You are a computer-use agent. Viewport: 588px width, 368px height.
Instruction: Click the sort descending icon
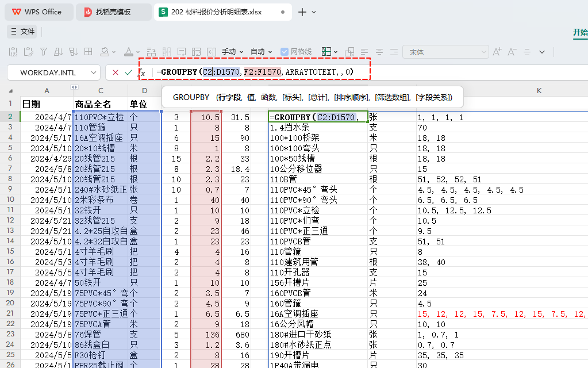click(74, 52)
